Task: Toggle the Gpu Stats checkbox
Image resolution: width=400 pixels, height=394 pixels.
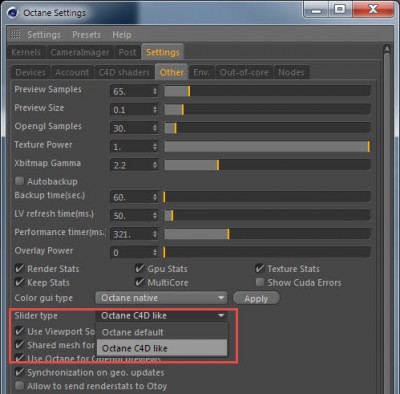Action: click(x=139, y=268)
